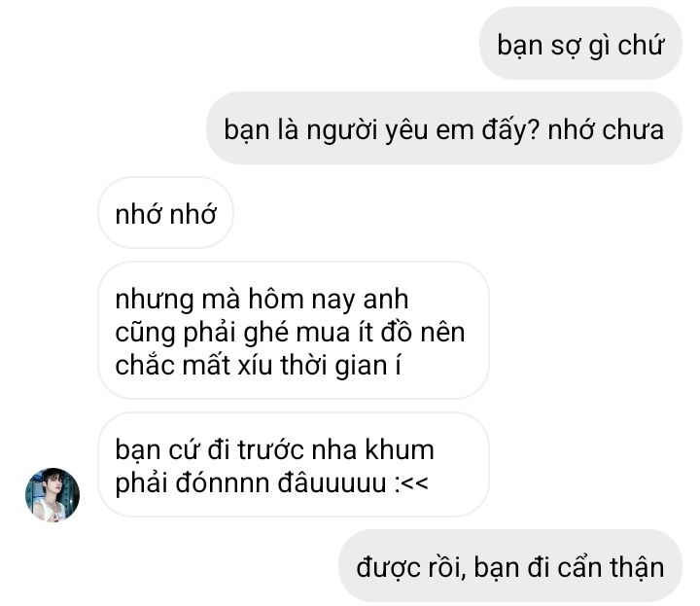Click the ":<<" emoticon in the received message

coord(411,482)
